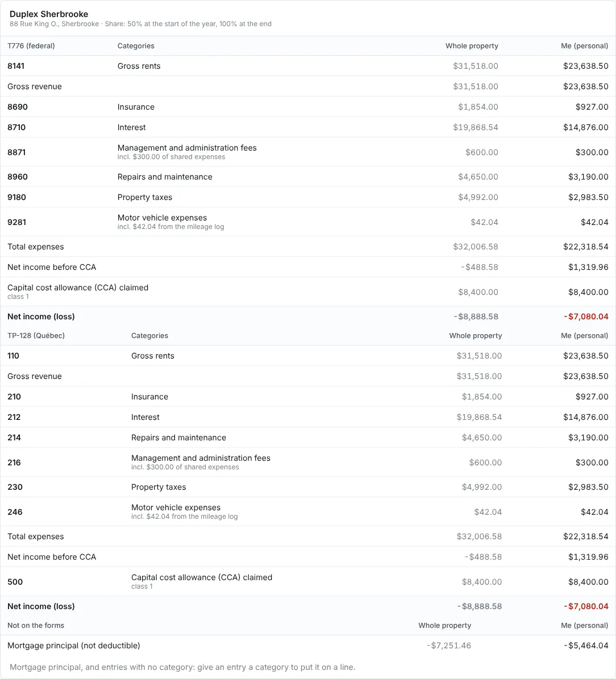Click the $23,638.50 personal value on line 8141
616x679 pixels.
pyautogui.click(x=586, y=66)
